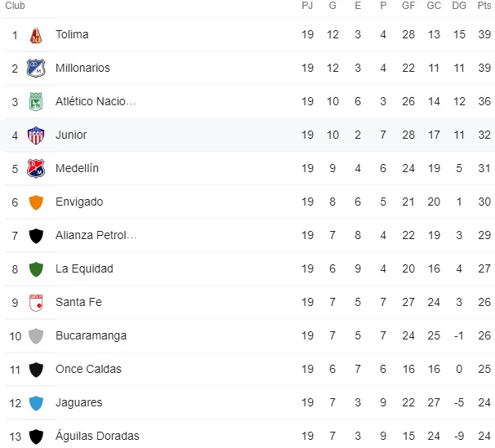Click the GF column header
This screenshot has height=448, width=495.
(408, 6)
